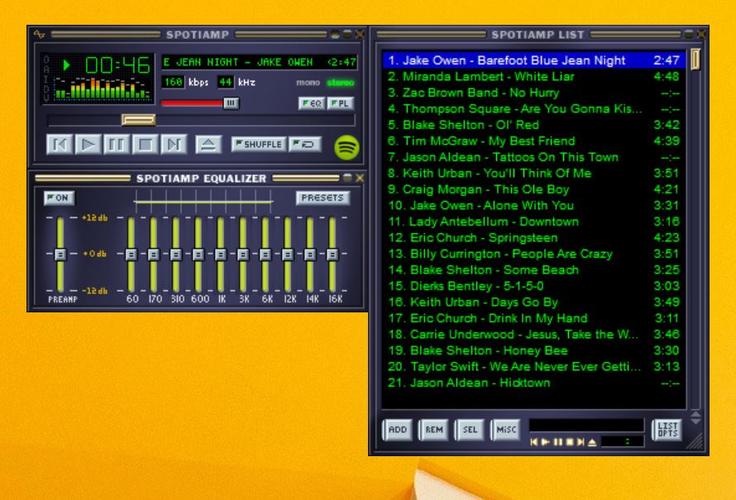Open the ADD menu in the playlist window
Image resolution: width=736 pixels, height=500 pixels.
[398, 430]
